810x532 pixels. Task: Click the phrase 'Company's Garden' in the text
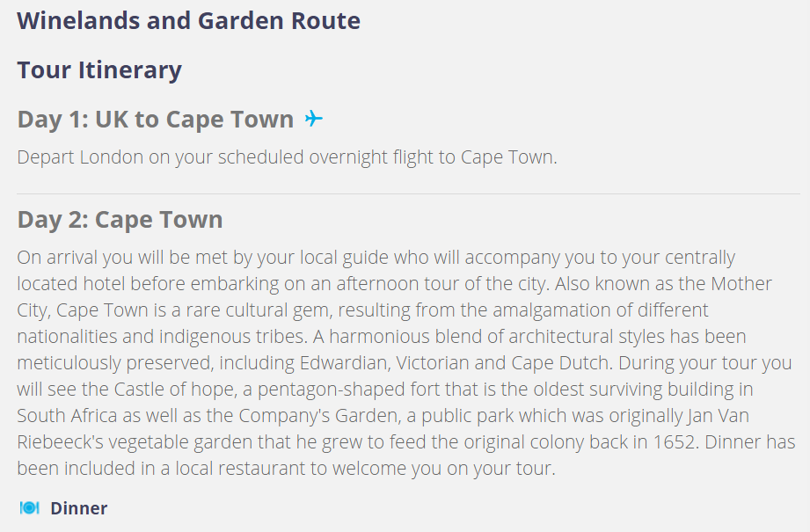point(320,415)
